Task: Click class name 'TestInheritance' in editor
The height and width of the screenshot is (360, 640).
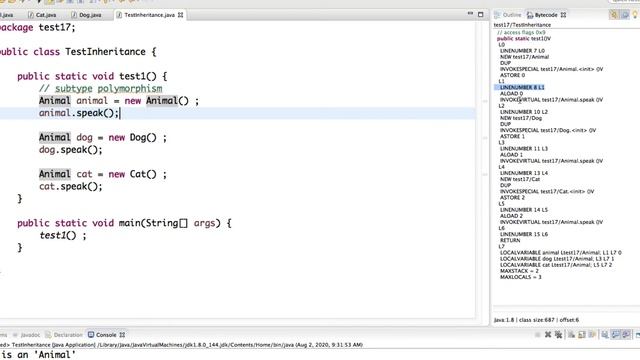Action: click(105, 52)
